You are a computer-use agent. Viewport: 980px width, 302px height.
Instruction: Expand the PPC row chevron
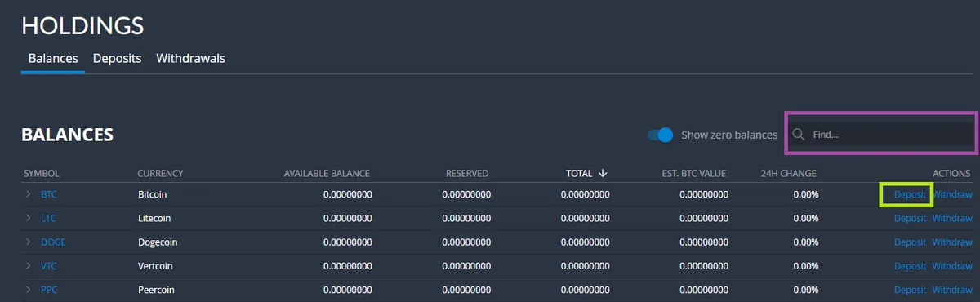[x=28, y=289]
